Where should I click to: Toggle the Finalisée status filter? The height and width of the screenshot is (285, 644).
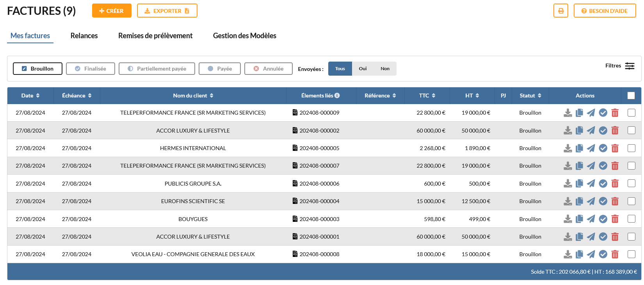pos(91,69)
